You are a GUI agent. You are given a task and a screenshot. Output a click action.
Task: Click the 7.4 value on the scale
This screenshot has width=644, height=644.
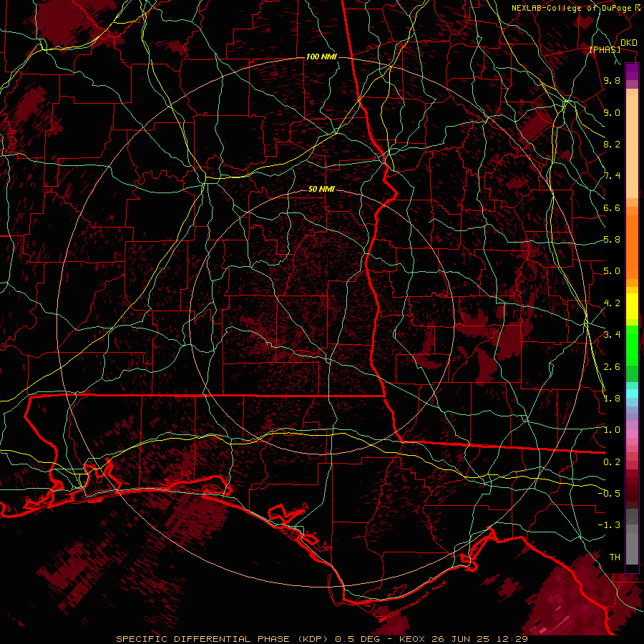(x=612, y=176)
